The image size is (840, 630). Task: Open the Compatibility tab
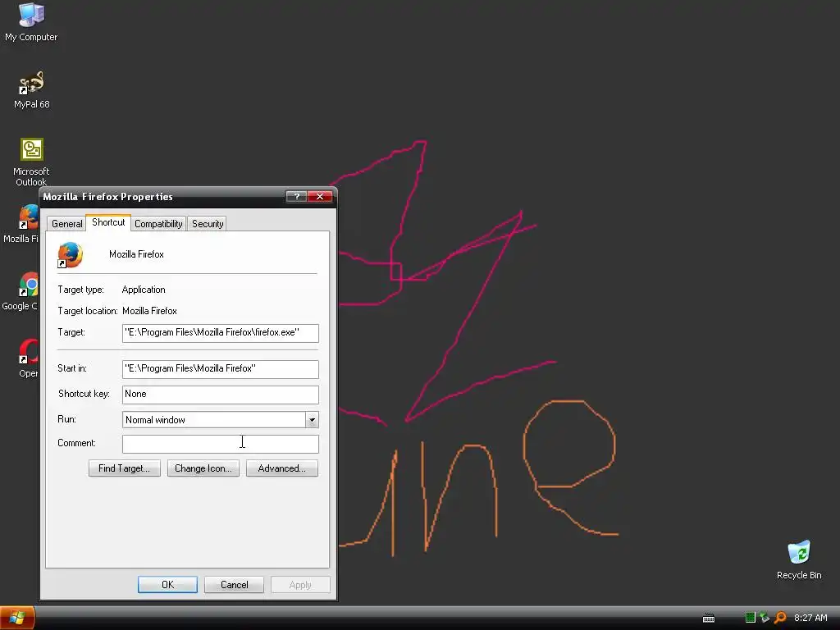(x=158, y=224)
